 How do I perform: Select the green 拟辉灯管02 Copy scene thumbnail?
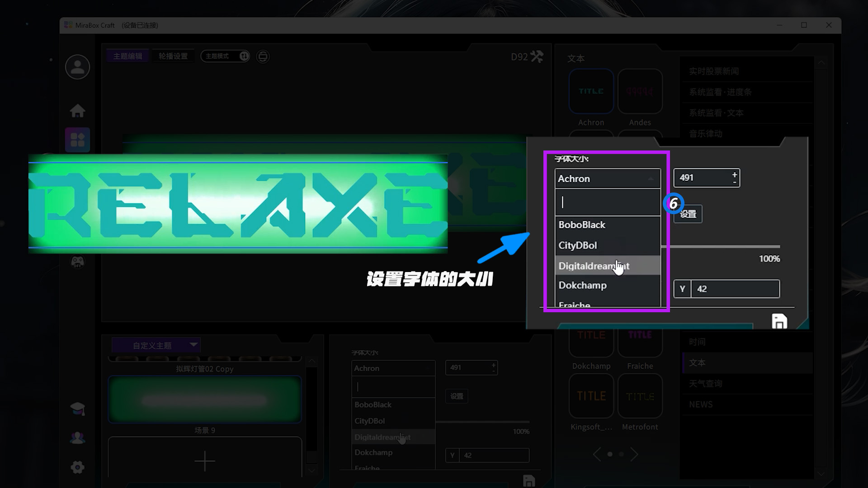tap(205, 399)
